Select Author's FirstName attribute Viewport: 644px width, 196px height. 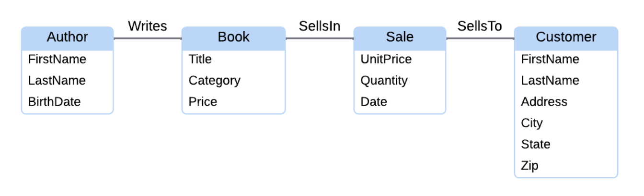pyautogui.click(x=57, y=60)
